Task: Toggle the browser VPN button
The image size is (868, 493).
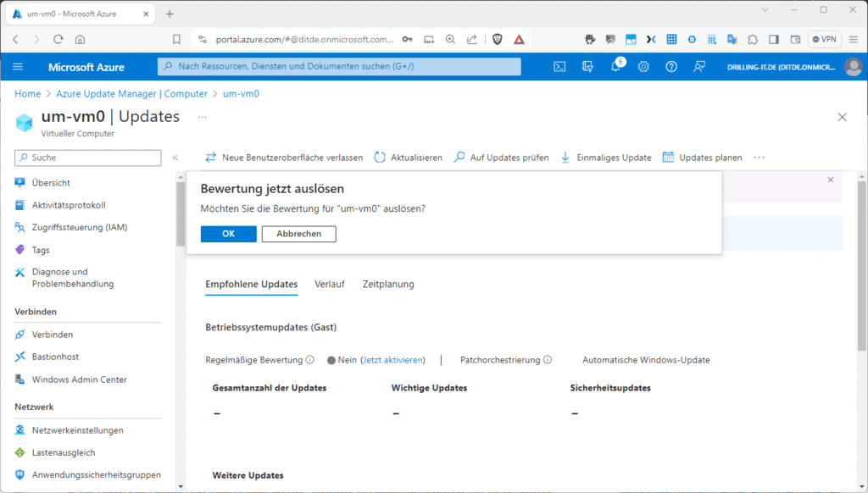Action: 824,39
